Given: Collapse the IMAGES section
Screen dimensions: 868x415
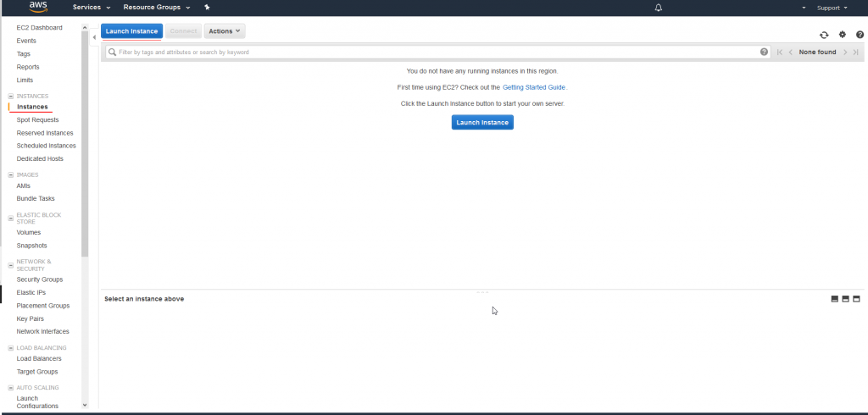Looking at the screenshot, I should coord(10,174).
